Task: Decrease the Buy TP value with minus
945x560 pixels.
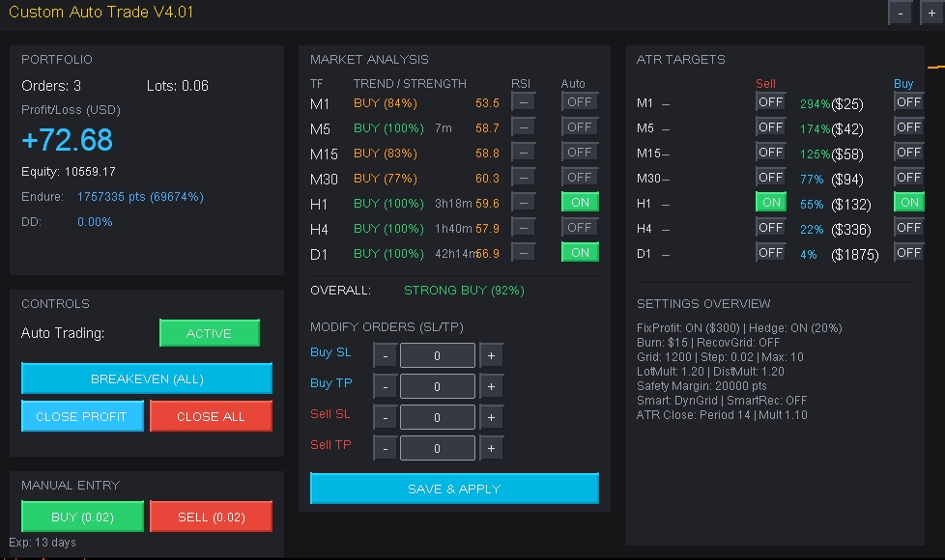Action: point(385,387)
